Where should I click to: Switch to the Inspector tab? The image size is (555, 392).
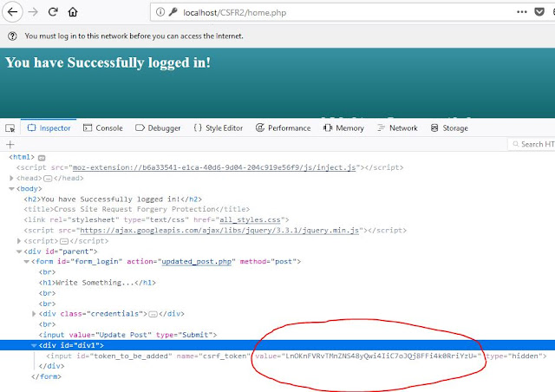(x=49, y=127)
